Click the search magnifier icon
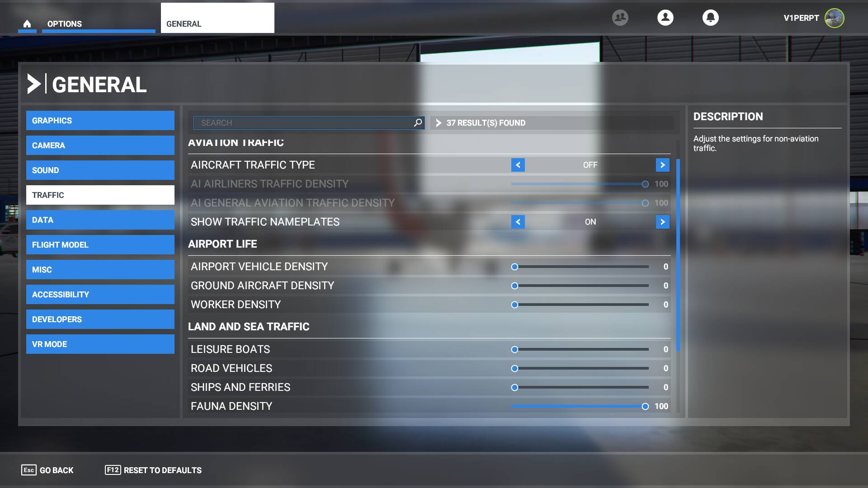Viewport: 868px width, 488px height. pyautogui.click(x=418, y=122)
